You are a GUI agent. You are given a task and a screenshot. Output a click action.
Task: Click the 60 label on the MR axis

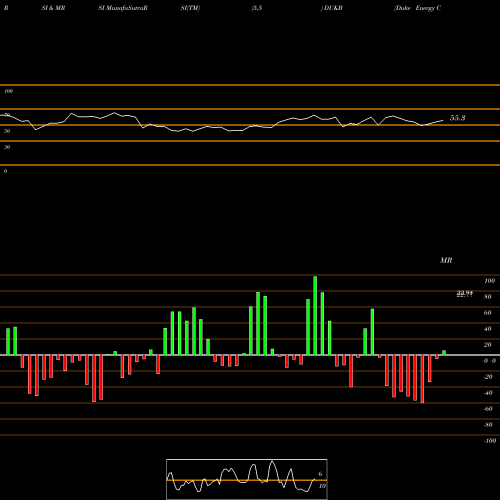(487, 313)
